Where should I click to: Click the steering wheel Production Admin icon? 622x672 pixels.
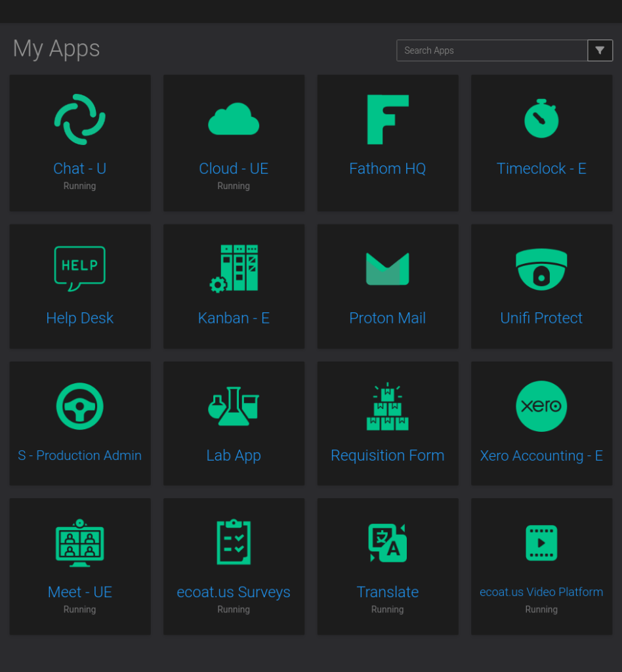[79, 406]
